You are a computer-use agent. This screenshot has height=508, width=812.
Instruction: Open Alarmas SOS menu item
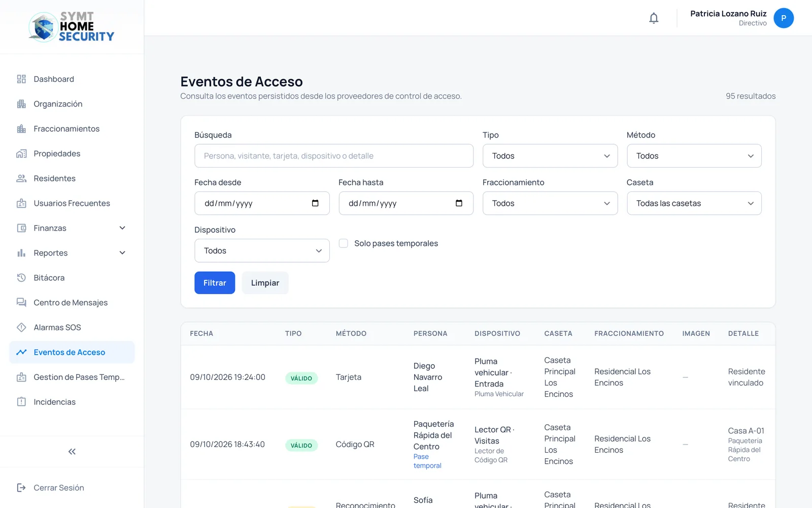pos(72,328)
